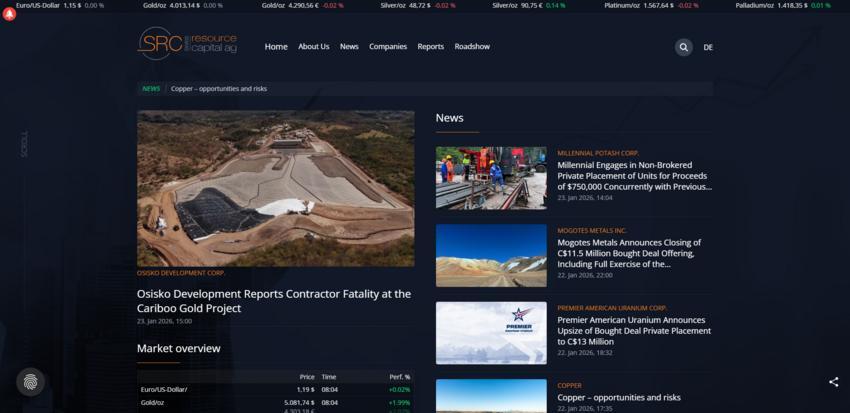Click the Palladium/oz 1.418,35 $ top ticker entry
The height and width of the screenshot is (413, 850).
pos(783,5)
